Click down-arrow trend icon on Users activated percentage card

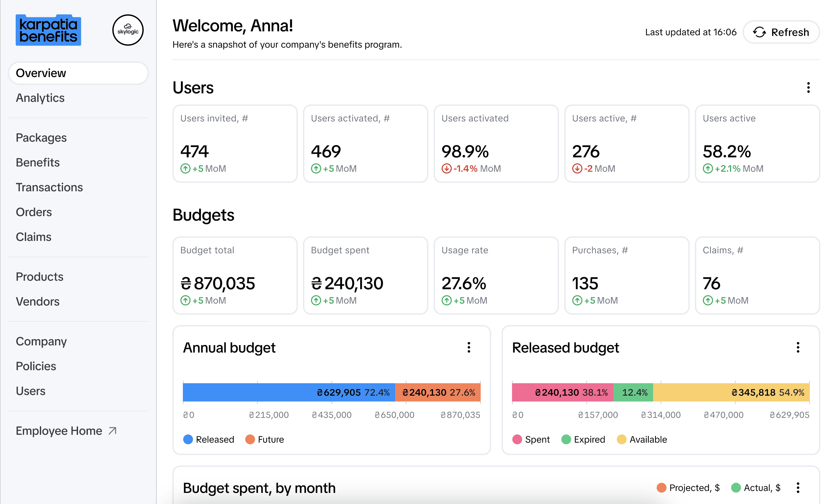click(446, 168)
